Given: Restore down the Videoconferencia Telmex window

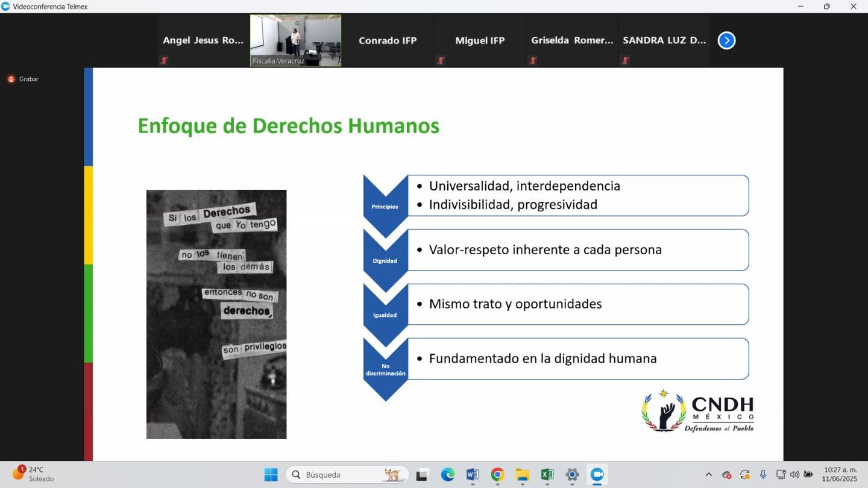Looking at the screenshot, I should (827, 6).
